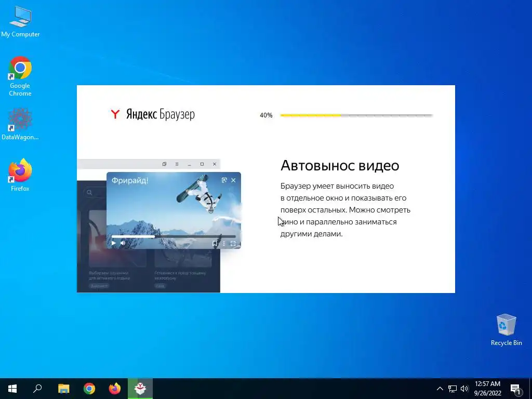The image size is (532, 399).
Task: Open the Recycle Bin
Action: coord(506,329)
